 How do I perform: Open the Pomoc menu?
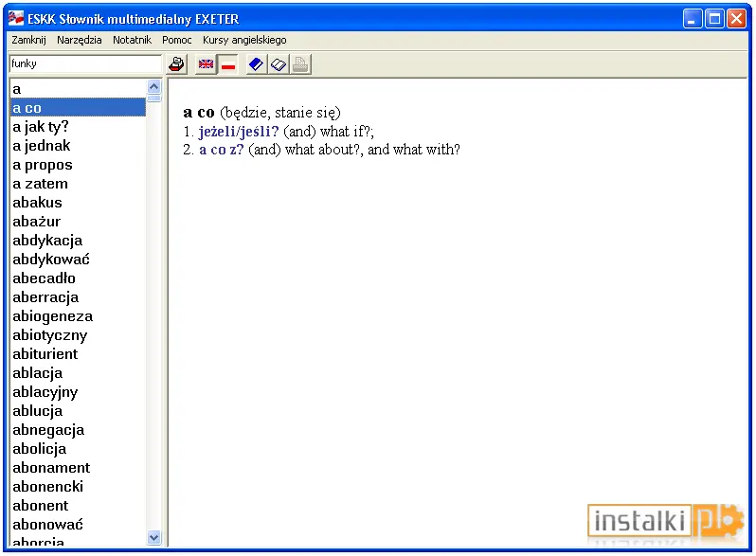[177, 40]
